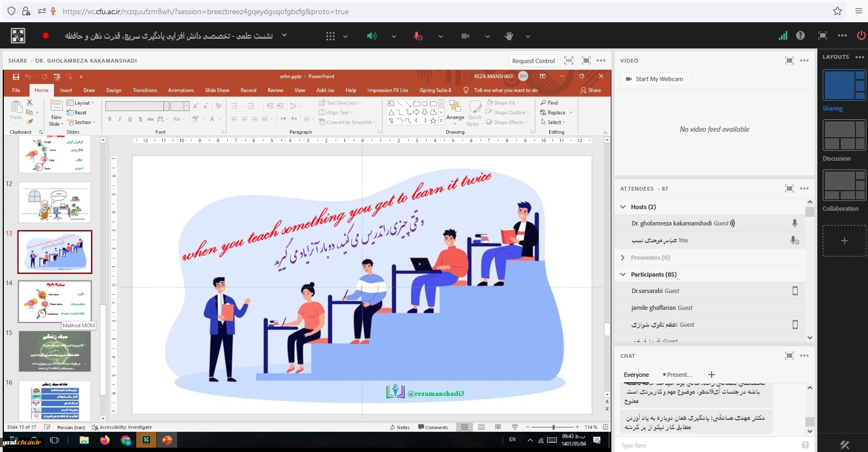868x452 pixels.
Task: Unmute the microphone in top bar
Action: click(418, 36)
